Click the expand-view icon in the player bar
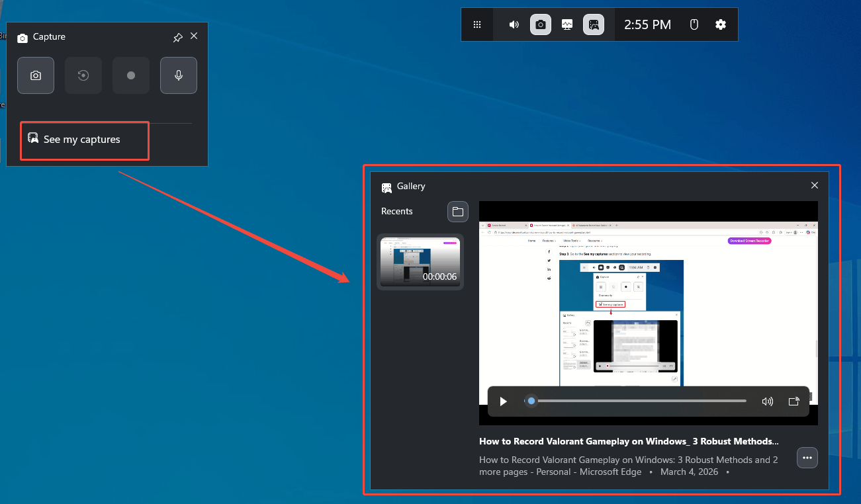Image resolution: width=861 pixels, height=504 pixels. [794, 401]
